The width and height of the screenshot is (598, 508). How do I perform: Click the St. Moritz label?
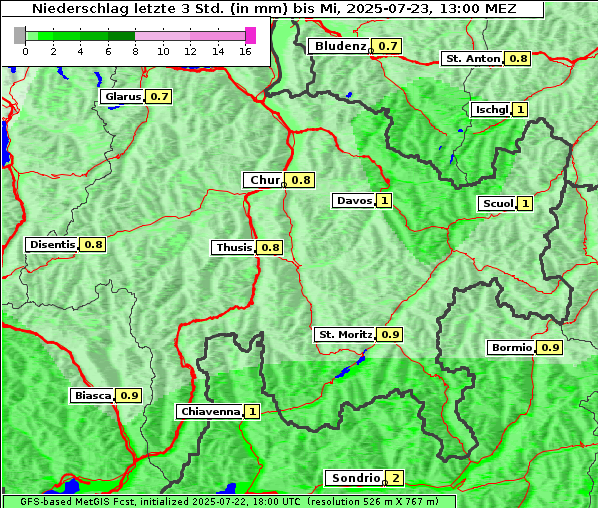344,334
